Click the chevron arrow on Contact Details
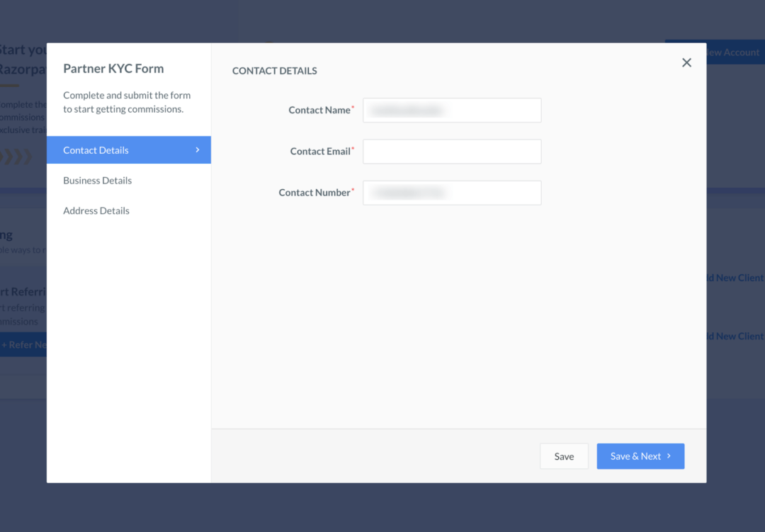 pyautogui.click(x=198, y=149)
